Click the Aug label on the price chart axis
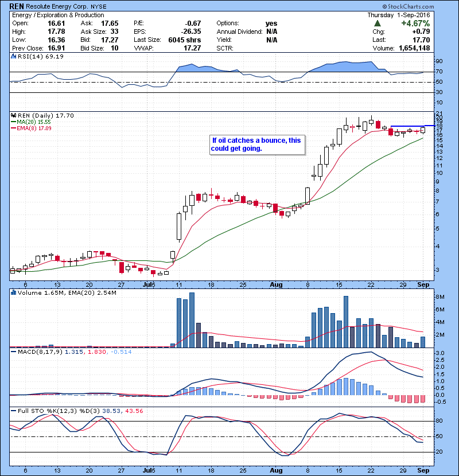 point(276,285)
